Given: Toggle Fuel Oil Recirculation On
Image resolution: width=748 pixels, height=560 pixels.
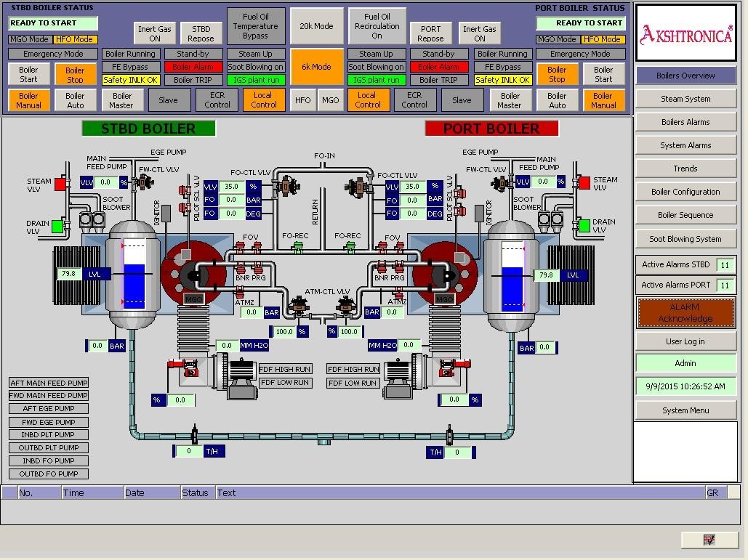Looking at the screenshot, I should [x=377, y=24].
